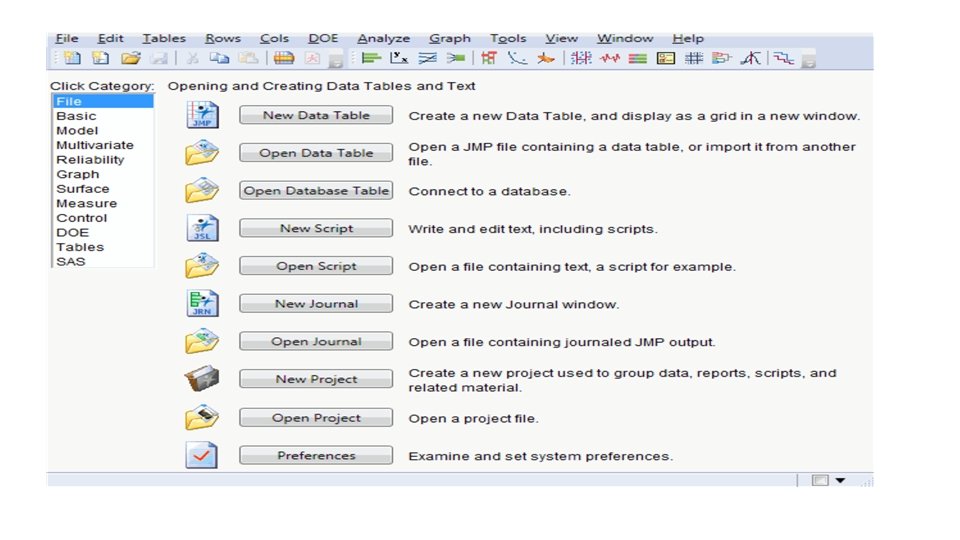Image resolution: width=960 pixels, height=540 pixels.
Task: Click the red and green grid toolbar icon
Action: coord(489,58)
